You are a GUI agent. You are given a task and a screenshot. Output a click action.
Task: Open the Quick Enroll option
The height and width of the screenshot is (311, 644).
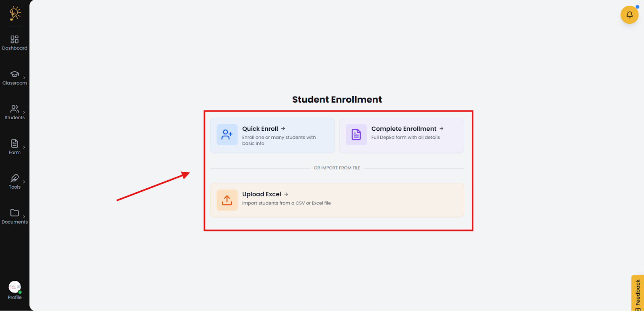pos(272,136)
